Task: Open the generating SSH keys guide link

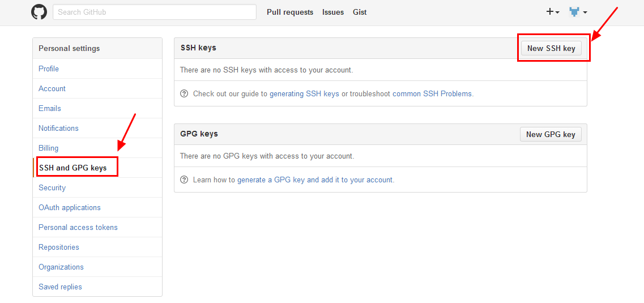Action: (304, 93)
